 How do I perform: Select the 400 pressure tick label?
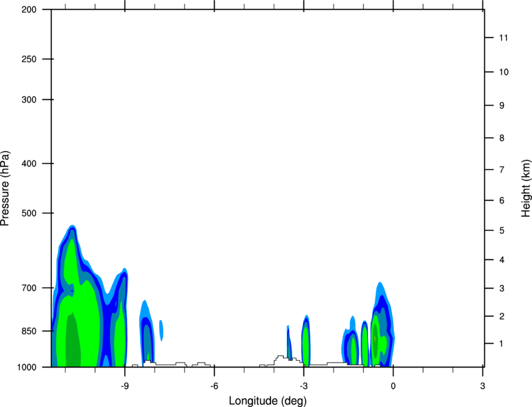click(29, 163)
